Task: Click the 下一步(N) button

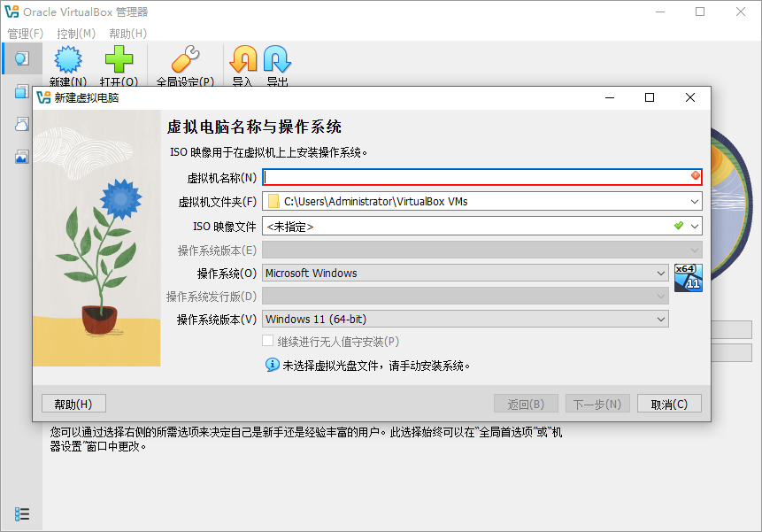Action: pos(597,403)
